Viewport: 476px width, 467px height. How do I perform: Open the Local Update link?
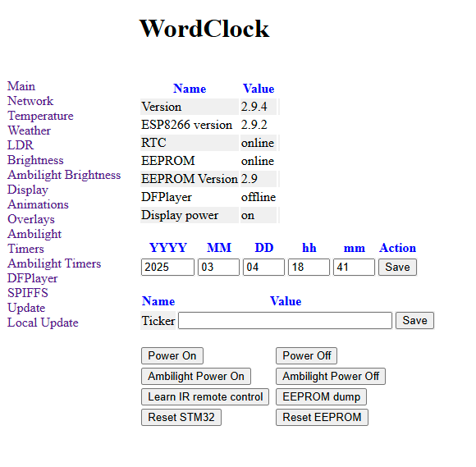[x=43, y=323]
